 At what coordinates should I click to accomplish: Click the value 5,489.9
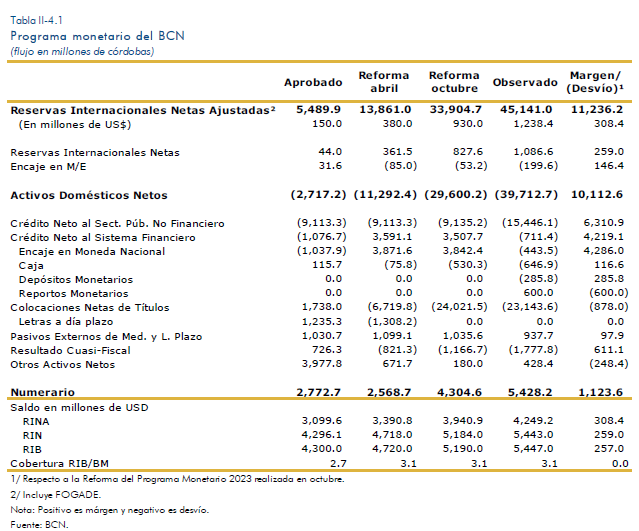click(x=319, y=110)
